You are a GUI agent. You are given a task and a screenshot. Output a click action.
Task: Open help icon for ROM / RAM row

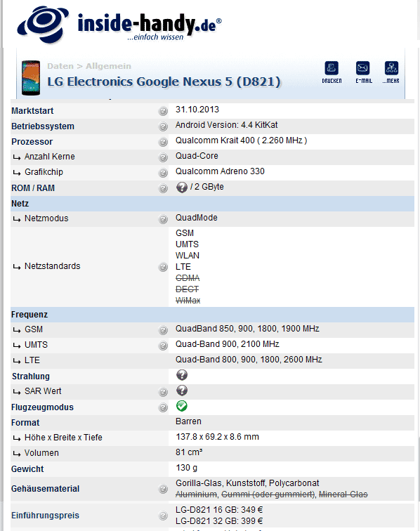tap(163, 188)
